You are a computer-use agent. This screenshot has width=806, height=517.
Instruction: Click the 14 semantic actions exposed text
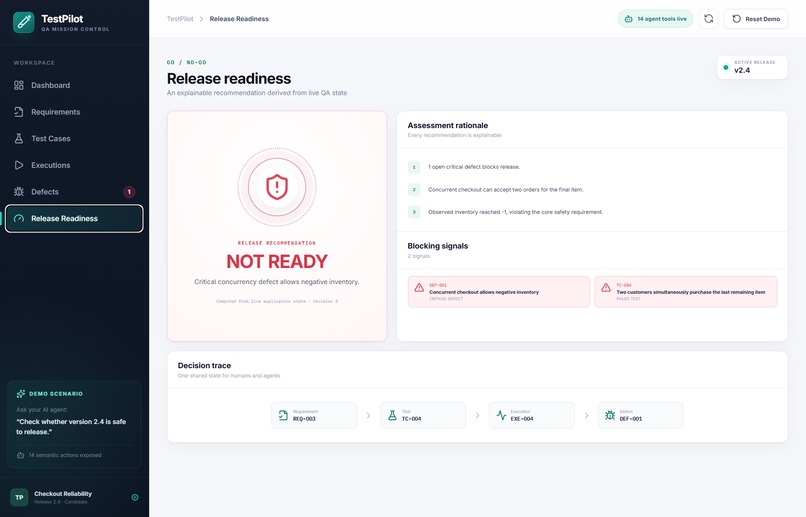point(65,455)
